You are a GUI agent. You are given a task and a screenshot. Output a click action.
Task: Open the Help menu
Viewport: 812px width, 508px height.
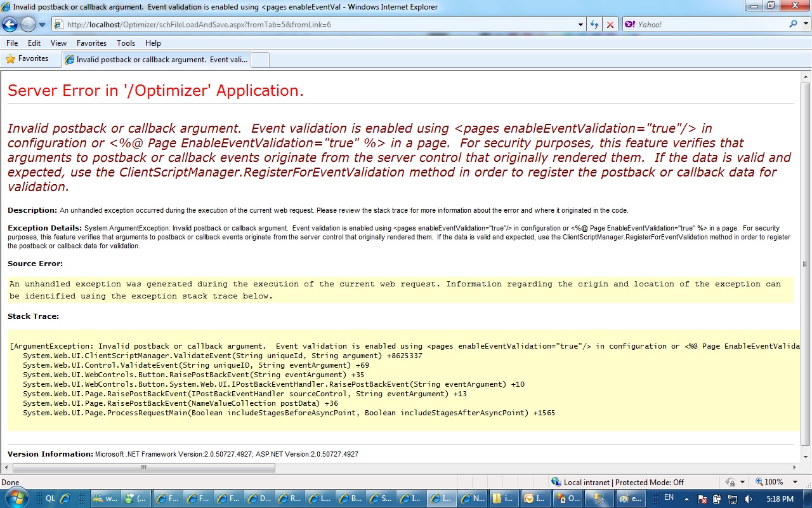click(153, 43)
